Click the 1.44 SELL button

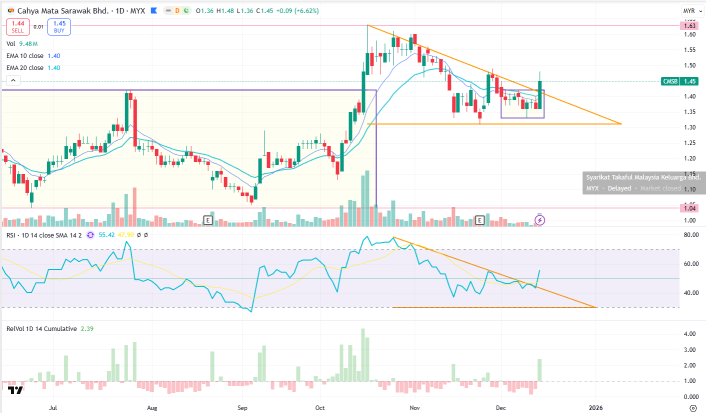pos(18,27)
